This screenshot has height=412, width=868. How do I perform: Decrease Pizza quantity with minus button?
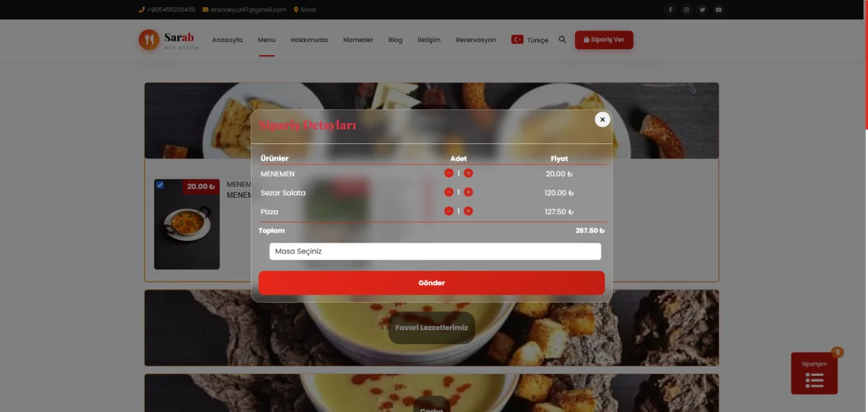[x=448, y=211]
